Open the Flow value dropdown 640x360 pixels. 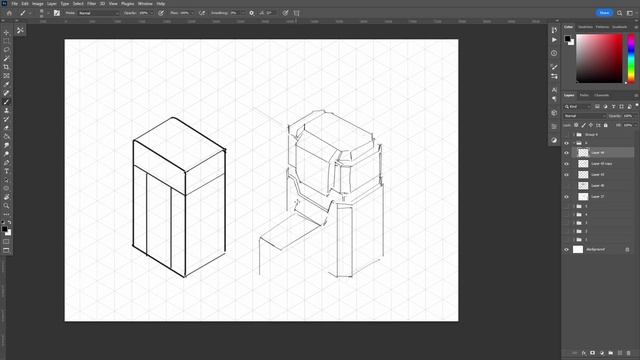click(x=192, y=13)
